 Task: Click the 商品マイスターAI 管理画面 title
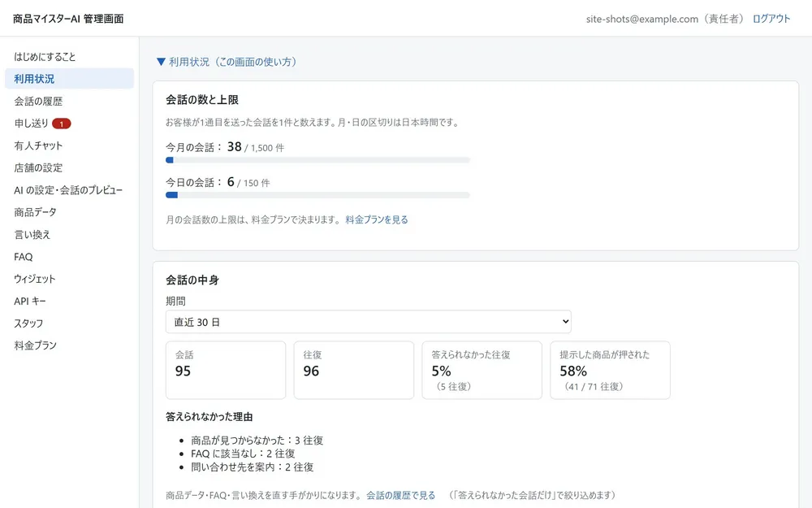pyautogui.click(x=68, y=19)
